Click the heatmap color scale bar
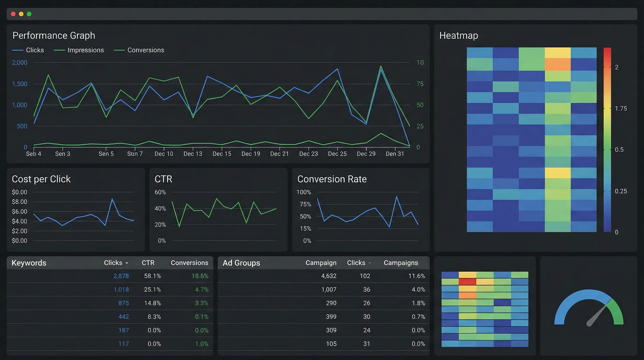The width and height of the screenshot is (644, 360). pos(607,140)
